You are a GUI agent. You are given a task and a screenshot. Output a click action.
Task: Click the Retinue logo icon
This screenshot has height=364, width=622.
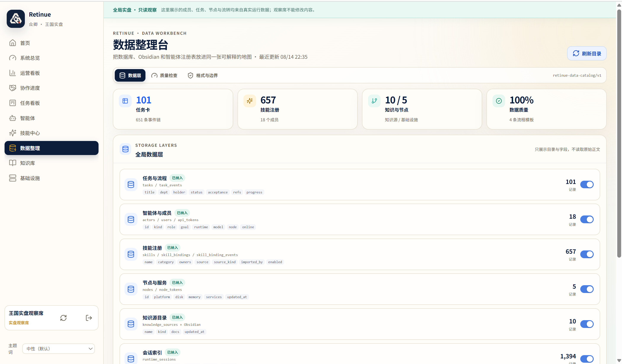point(16,19)
